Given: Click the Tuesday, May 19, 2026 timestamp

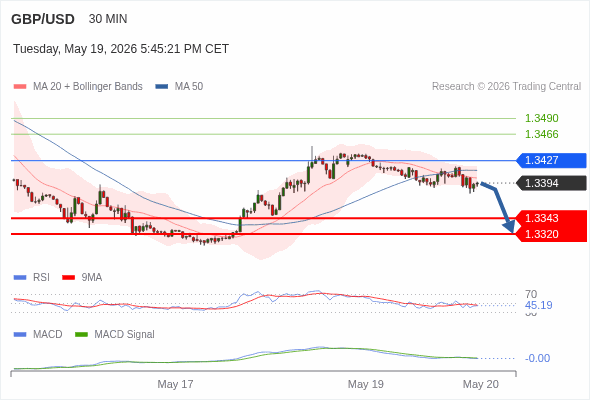Looking at the screenshot, I should 121,49.
